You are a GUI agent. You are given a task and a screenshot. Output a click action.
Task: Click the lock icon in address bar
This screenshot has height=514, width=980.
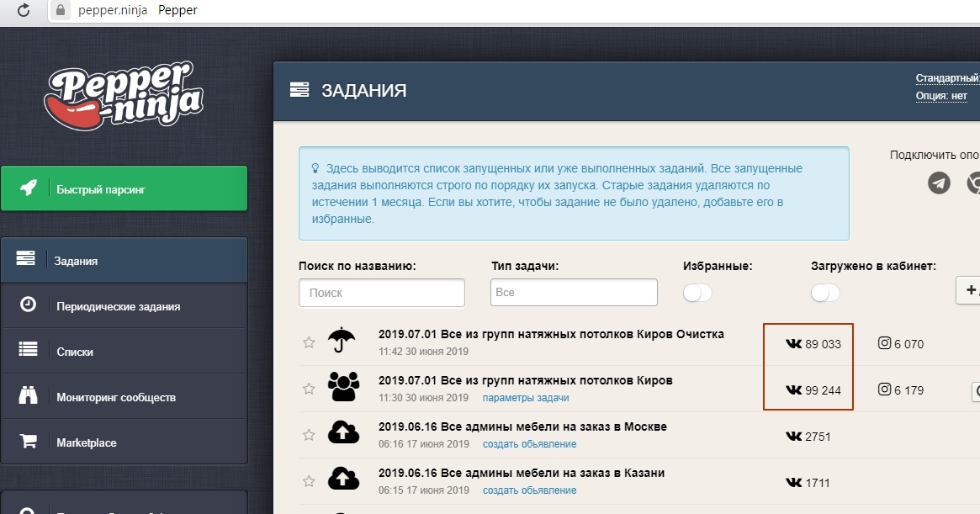click(x=61, y=10)
